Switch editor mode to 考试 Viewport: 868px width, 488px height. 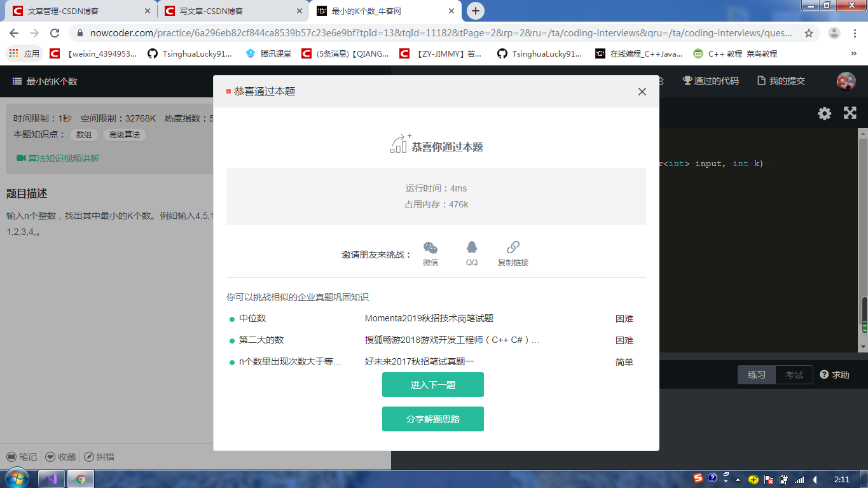tap(794, 375)
